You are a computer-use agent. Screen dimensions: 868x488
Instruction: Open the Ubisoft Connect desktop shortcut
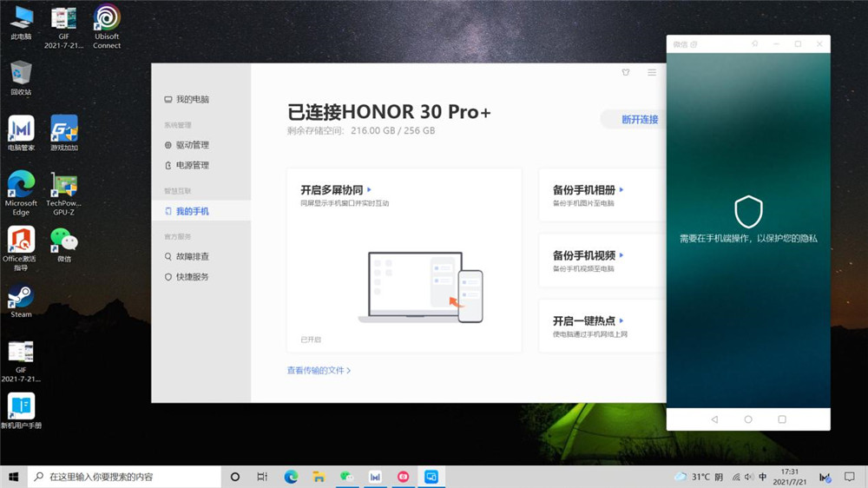[106, 26]
